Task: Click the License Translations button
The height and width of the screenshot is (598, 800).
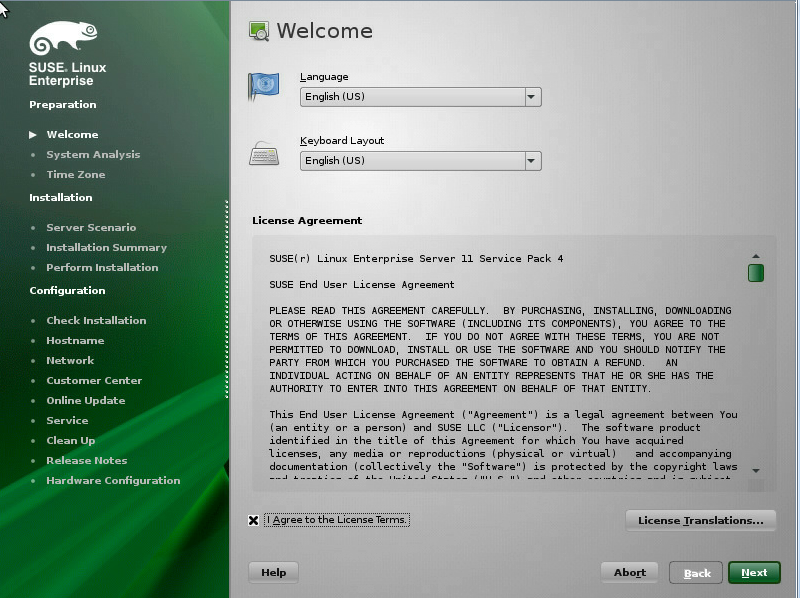Action: (701, 520)
